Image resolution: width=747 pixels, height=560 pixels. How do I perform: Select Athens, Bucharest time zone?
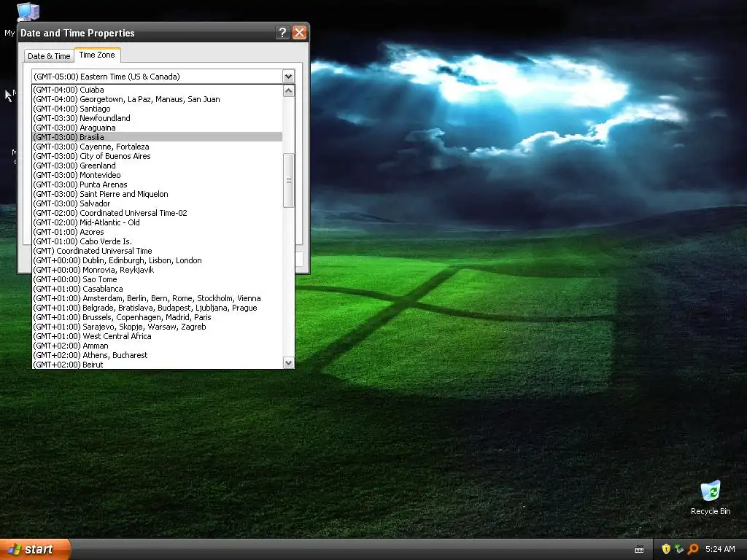pyautogui.click(x=158, y=355)
